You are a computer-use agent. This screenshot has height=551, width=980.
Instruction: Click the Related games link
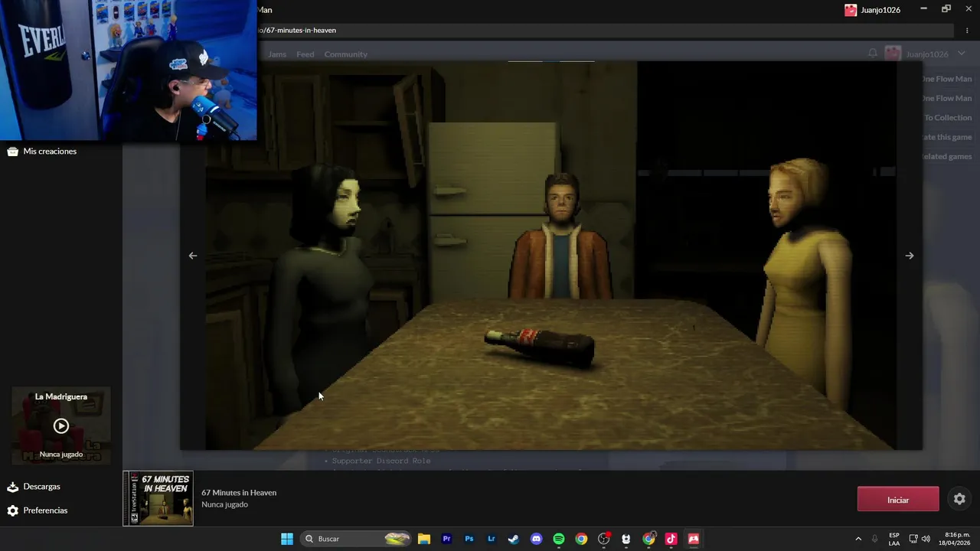(946, 156)
